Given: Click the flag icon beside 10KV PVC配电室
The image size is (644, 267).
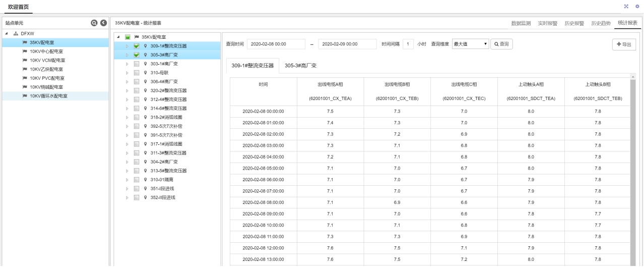Looking at the screenshot, I should (x=25, y=78).
